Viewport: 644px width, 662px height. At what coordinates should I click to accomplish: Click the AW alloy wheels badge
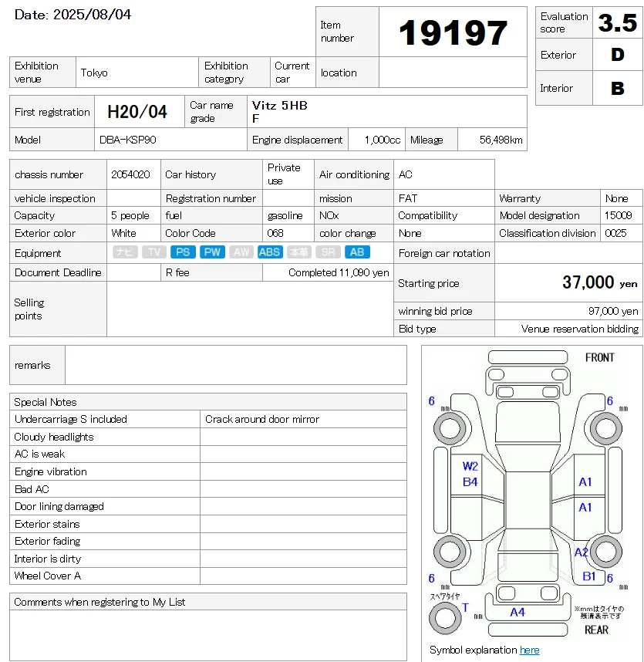click(x=241, y=252)
